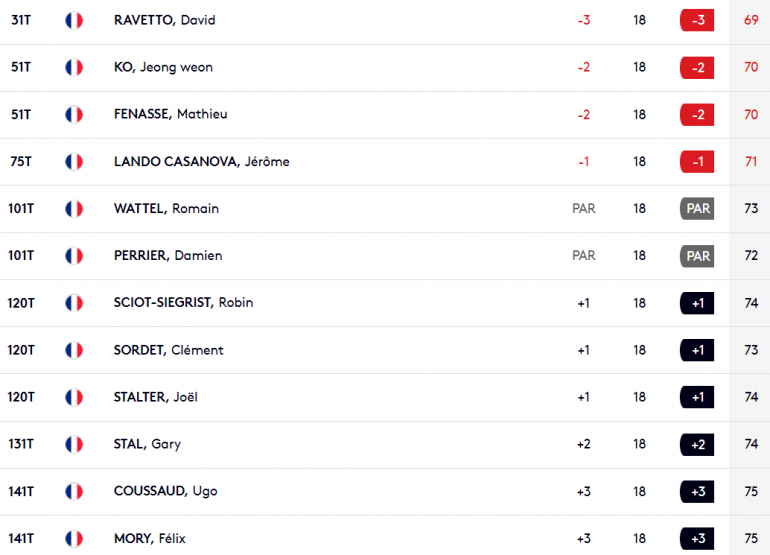Click the flag beside WATTEL, Romain
The height and width of the screenshot is (555, 770).
point(74,209)
